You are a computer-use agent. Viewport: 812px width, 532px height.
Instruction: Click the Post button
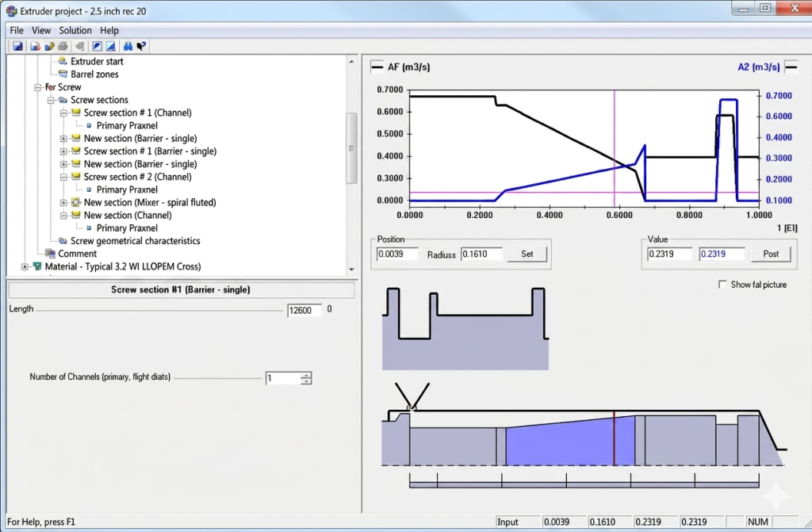click(x=771, y=254)
